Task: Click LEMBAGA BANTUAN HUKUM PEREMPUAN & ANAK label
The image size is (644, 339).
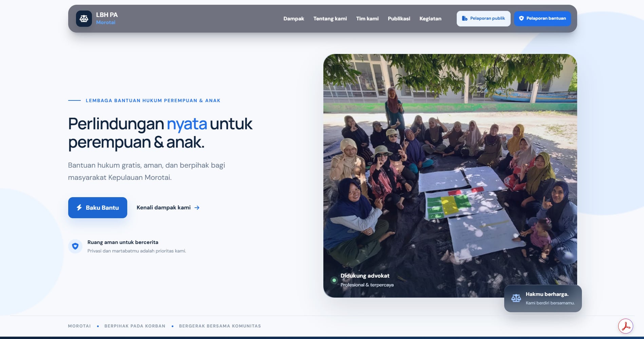Action: click(153, 101)
